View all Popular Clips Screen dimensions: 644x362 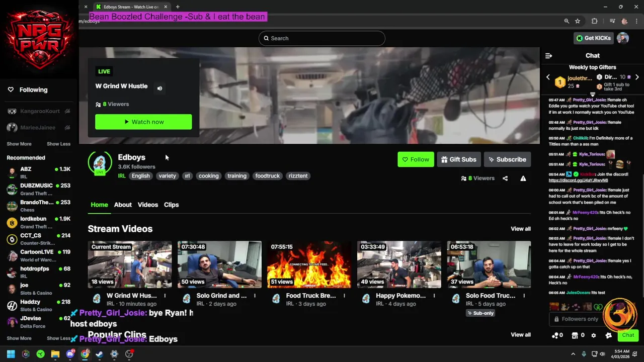pyautogui.click(x=521, y=335)
